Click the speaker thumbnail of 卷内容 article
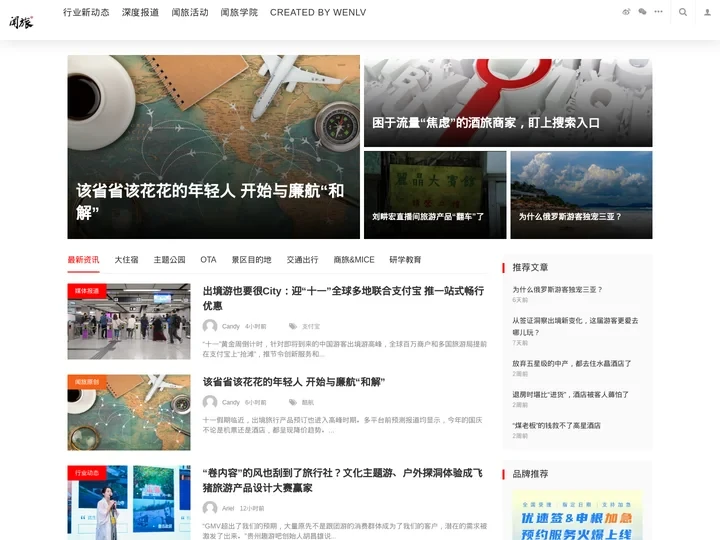This screenshot has width=720, height=540. [129, 503]
